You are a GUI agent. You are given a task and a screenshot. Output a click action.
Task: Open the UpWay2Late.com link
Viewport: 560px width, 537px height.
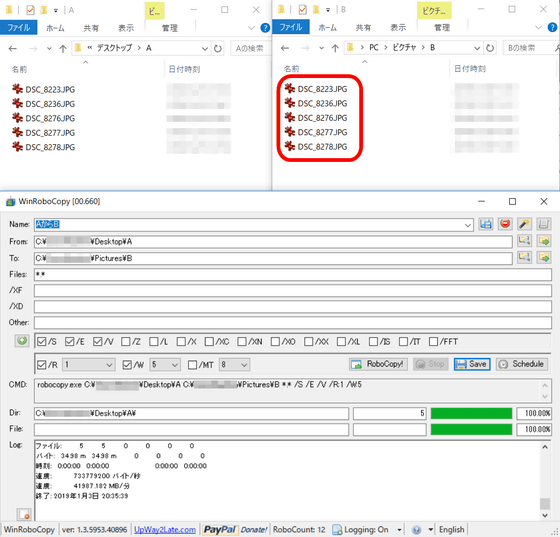[165, 530]
